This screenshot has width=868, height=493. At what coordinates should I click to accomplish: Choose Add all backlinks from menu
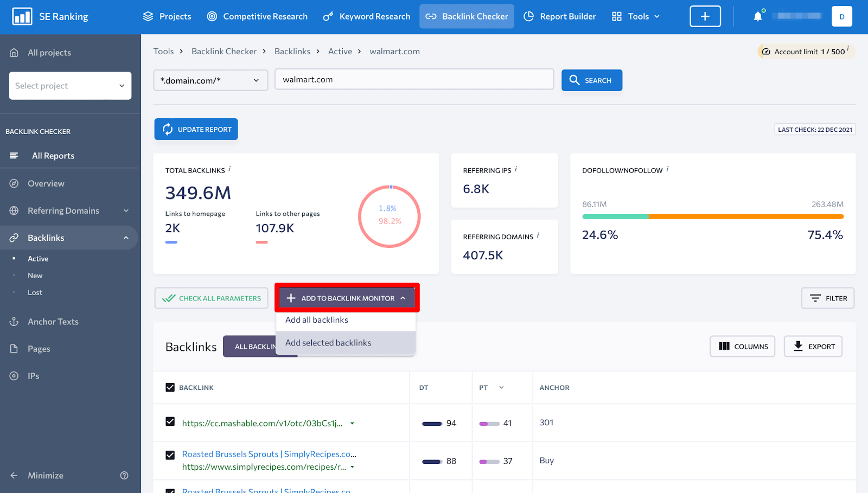point(317,320)
